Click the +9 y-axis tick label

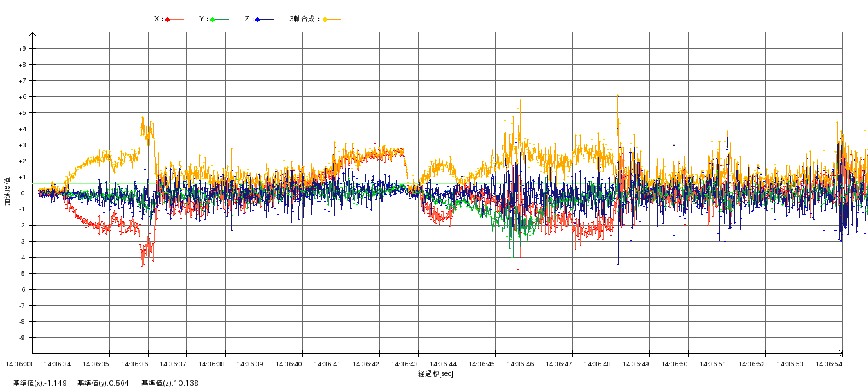click(x=22, y=49)
